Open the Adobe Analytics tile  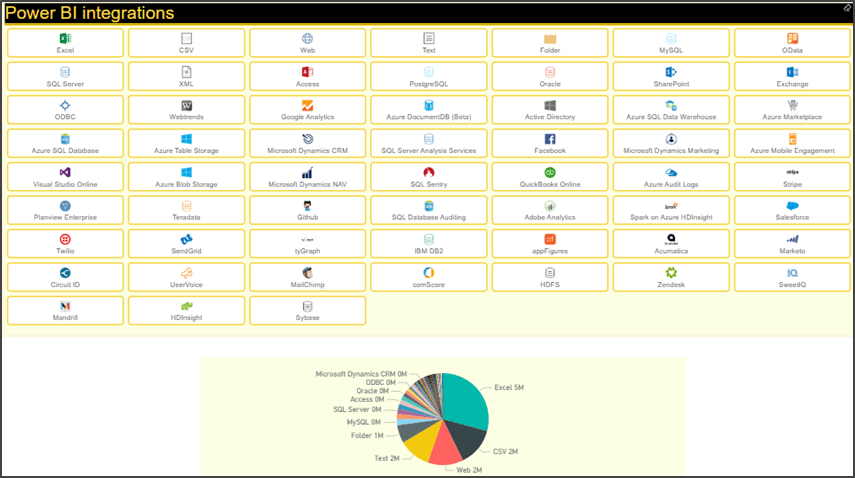click(549, 210)
